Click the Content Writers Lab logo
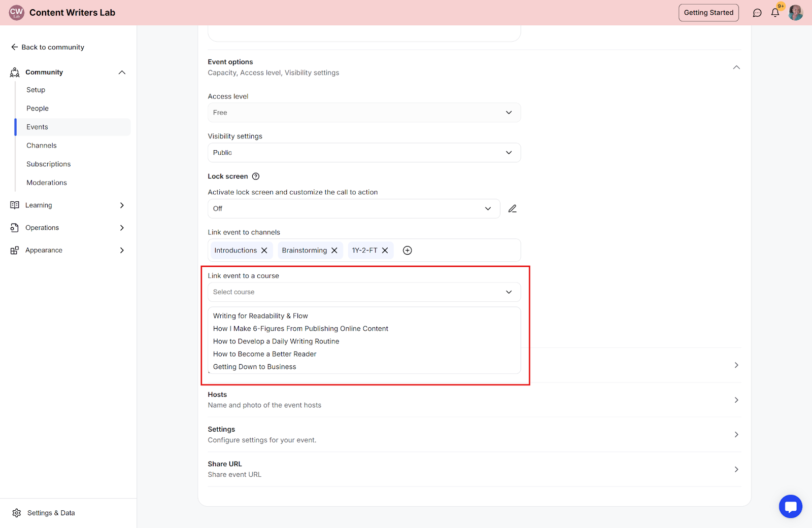This screenshot has height=528, width=812. pyautogui.click(x=17, y=13)
